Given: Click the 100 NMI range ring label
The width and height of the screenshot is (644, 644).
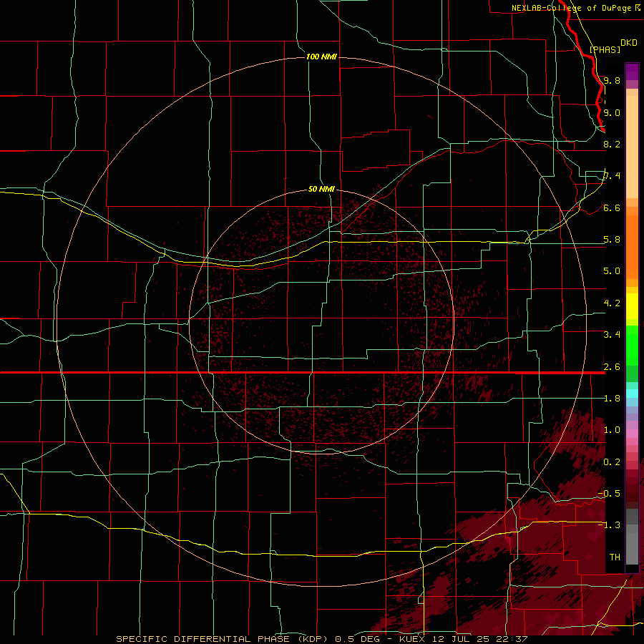Looking at the screenshot, I should (x=321, y=57).
